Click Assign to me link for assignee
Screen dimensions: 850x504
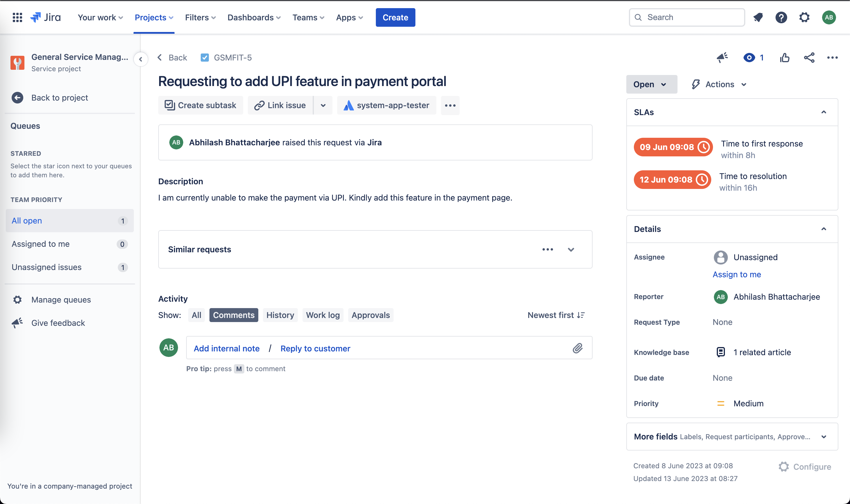pos(737,274)
